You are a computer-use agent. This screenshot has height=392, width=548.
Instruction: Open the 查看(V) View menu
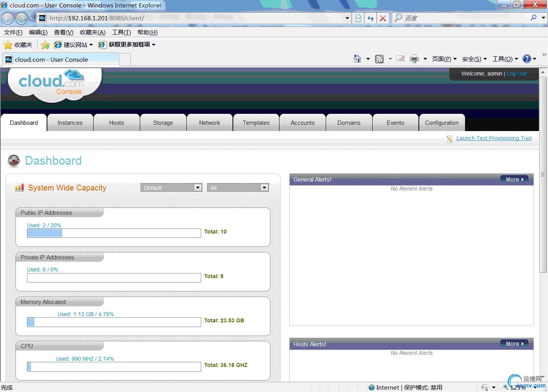pos(63,32)
